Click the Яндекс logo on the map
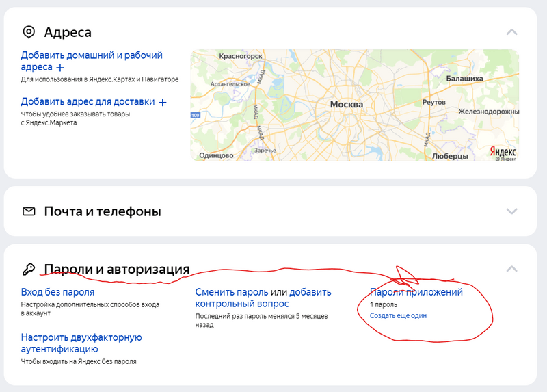Image resolution: width=547 pixels, height=392 pixels. point(503,151)
